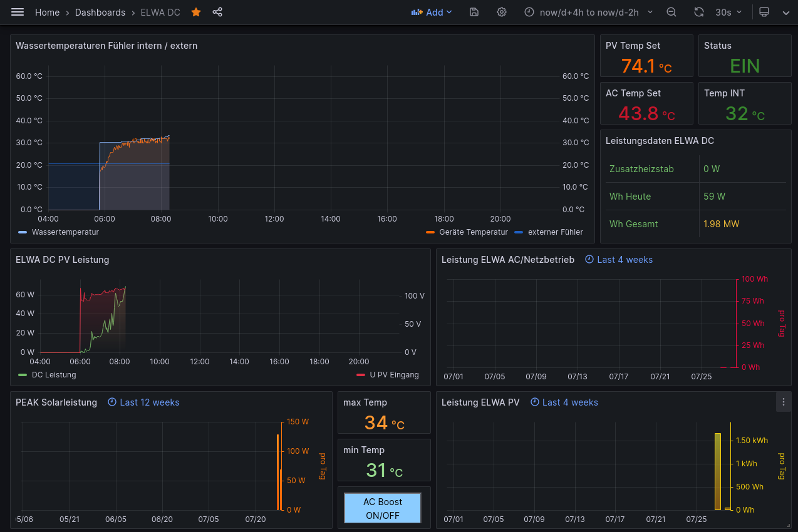
Task: Toggle the Wassertemperatur legend series
Action: [65, 232]
